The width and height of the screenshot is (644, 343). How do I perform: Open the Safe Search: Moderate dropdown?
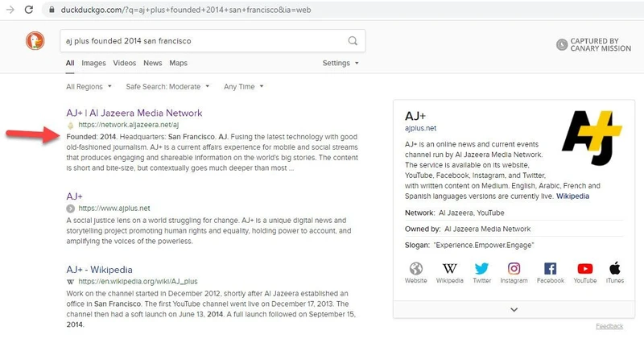click(x=167, y=87)
